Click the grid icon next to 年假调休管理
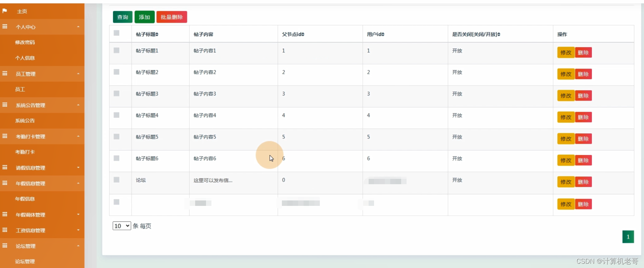Screen dimensions: 644x268 tap(5, 214)
